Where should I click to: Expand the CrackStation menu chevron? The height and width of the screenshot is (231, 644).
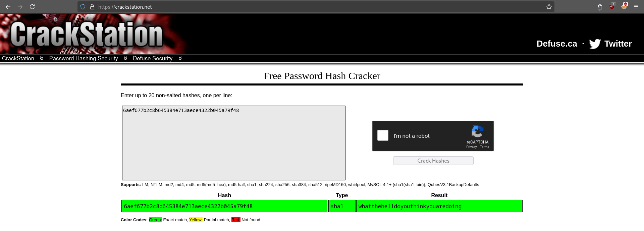click(x=42, y=58)
